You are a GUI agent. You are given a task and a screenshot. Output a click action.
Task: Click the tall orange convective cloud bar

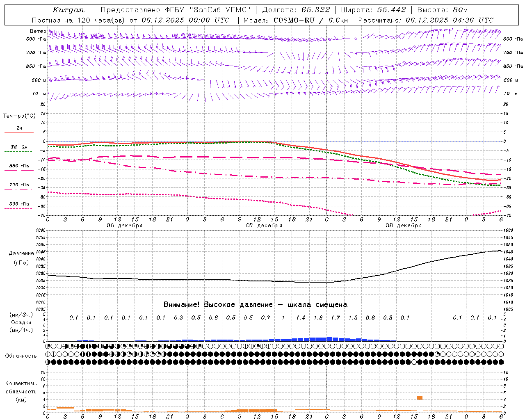pos(420,398)
